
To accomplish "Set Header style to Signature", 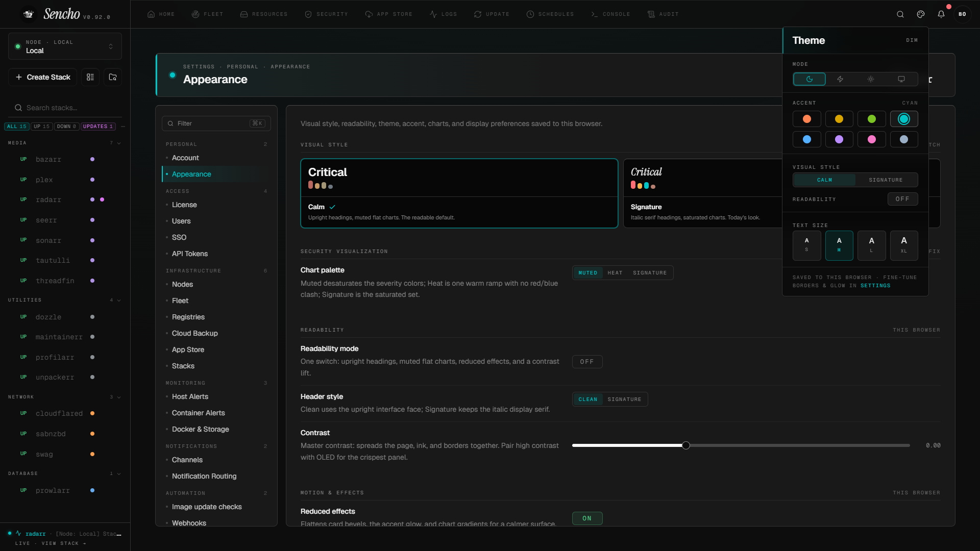I will pos(624,399).
